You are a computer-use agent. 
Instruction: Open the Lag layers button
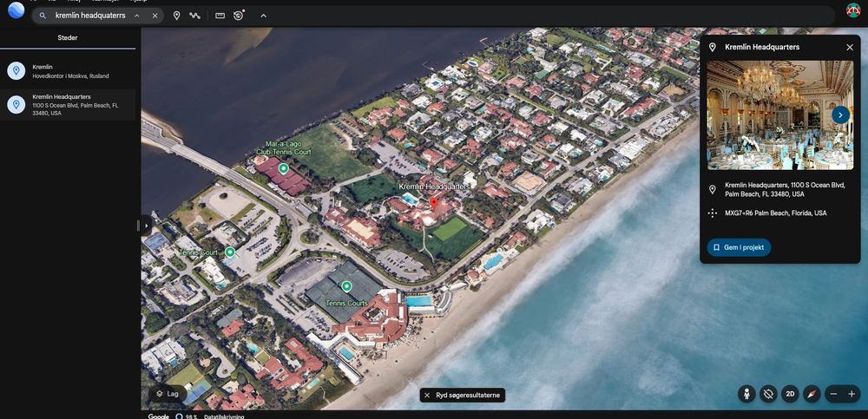click(168, 394)
